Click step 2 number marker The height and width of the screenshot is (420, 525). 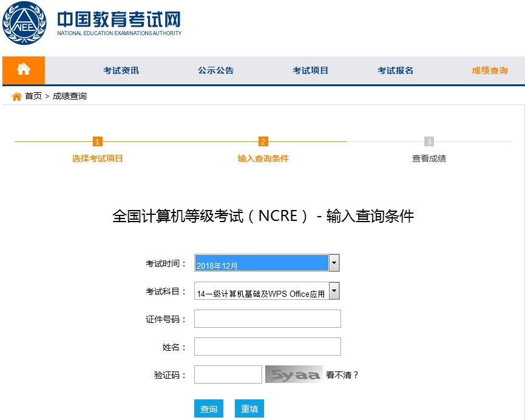(x=263, y=141)
